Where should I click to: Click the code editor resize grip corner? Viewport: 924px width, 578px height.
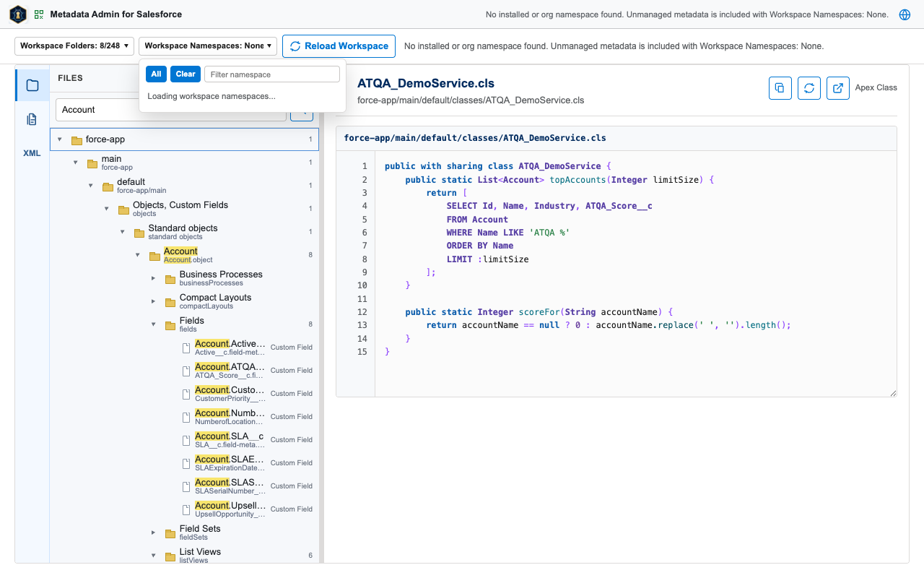(x=893, y=393)
